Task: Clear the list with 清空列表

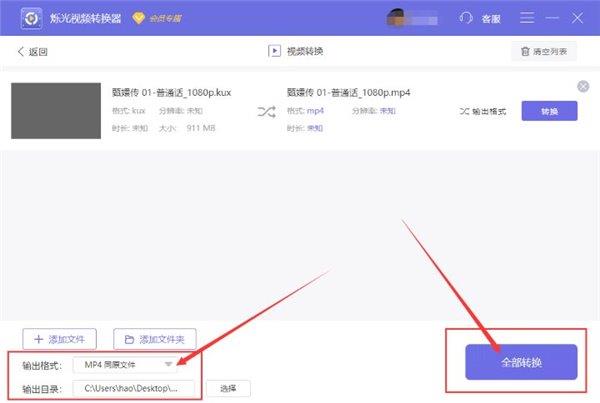Action: 544,51
